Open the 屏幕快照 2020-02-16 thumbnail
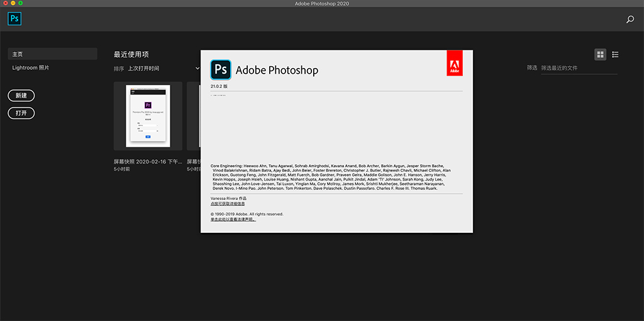The image size is (644, 321). coord(148,116)
